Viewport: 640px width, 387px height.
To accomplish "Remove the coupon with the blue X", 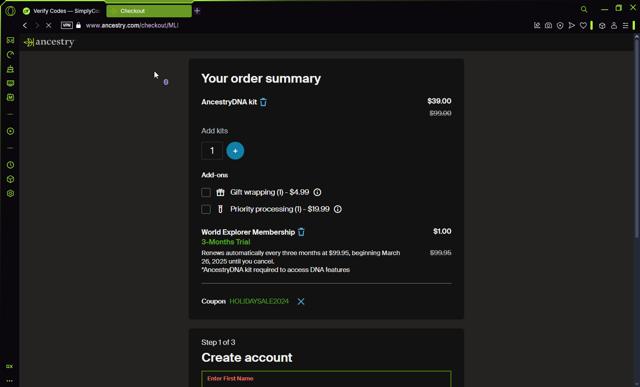I will pyautogui.click(x=301, y=302).
